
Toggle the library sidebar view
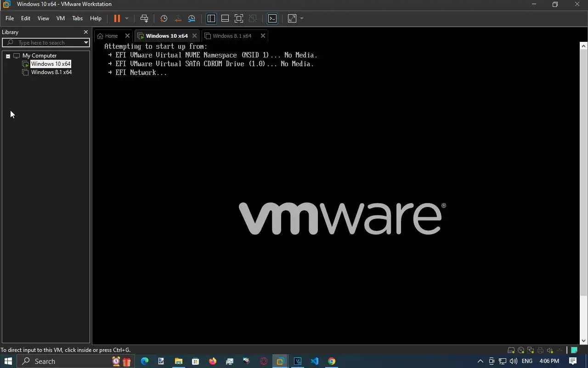[x=211, y=18]
